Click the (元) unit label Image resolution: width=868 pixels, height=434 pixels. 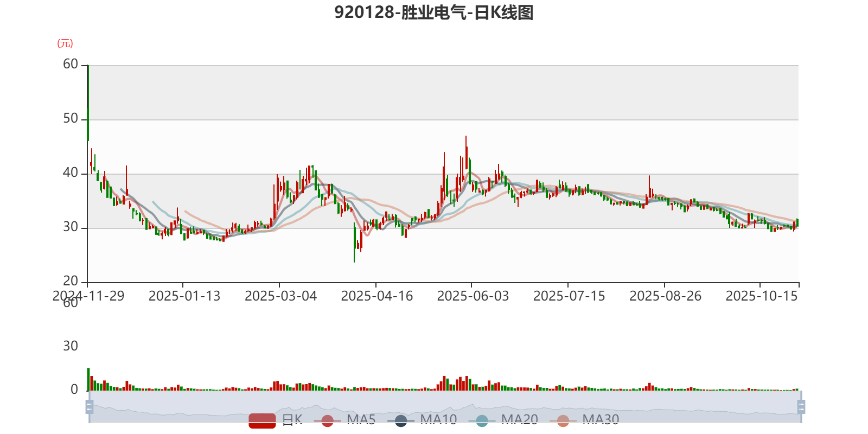65,43
